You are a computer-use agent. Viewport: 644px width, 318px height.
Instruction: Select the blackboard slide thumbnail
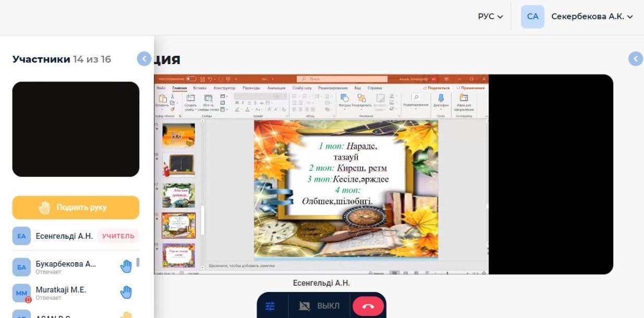179,165
